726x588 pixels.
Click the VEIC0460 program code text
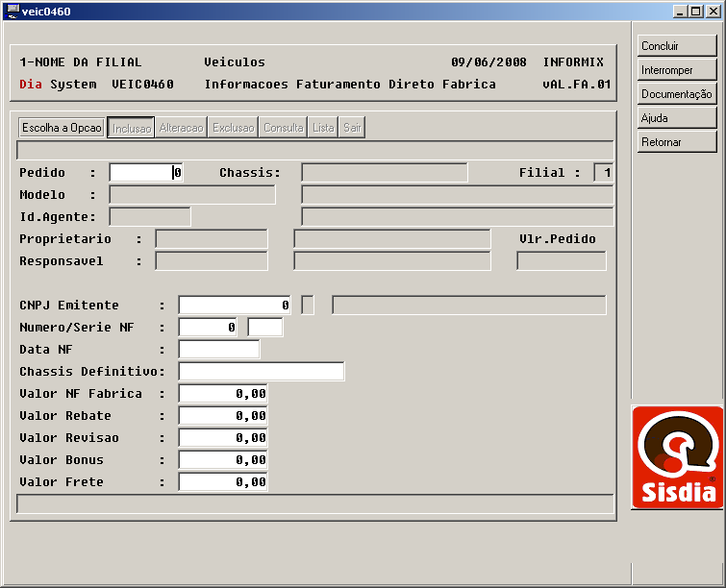click(142, 85)
